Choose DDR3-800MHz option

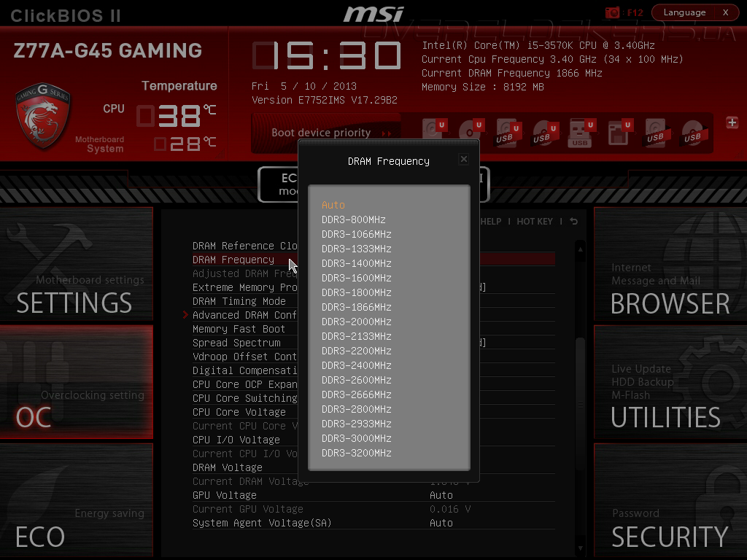click(354, 219)
